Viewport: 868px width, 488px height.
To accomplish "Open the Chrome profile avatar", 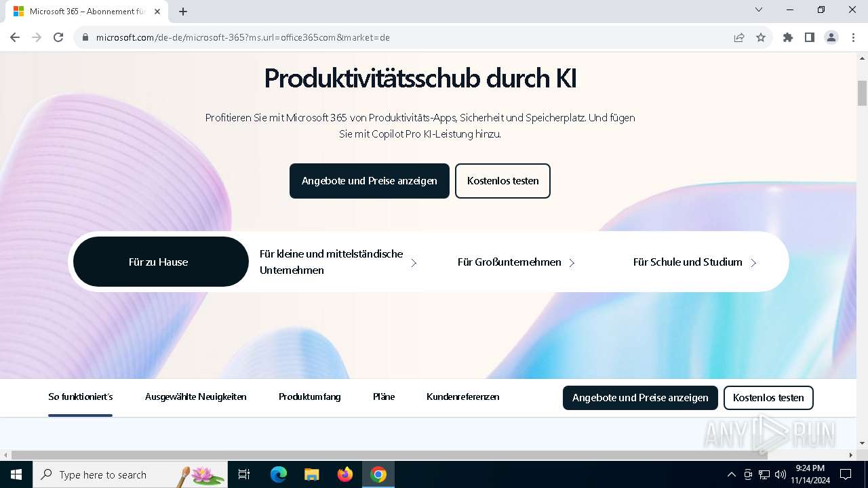I will [831, 37].
